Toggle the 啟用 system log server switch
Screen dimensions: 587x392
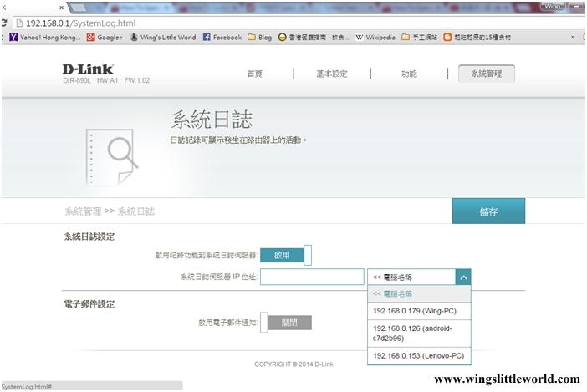tap(285, 255)
